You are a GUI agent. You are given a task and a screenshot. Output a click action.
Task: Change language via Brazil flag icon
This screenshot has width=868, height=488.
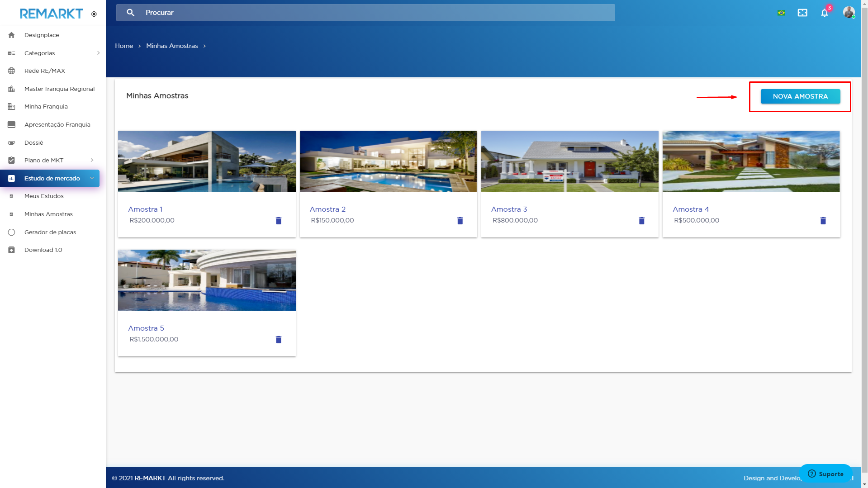(781, 13)
